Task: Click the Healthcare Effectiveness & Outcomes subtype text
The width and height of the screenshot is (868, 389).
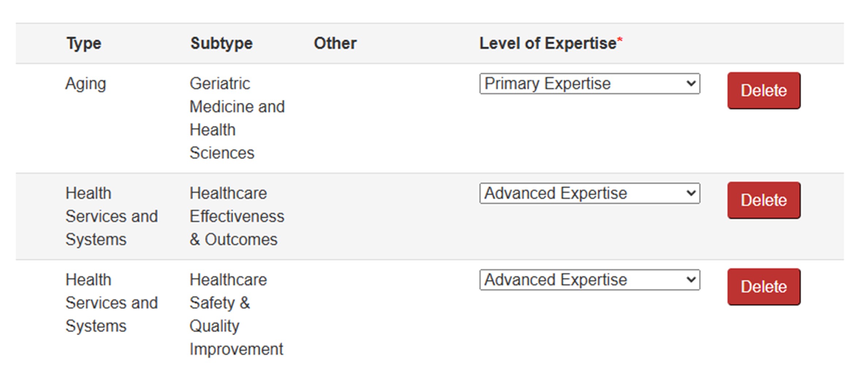Action: click(x=237, y=216)
